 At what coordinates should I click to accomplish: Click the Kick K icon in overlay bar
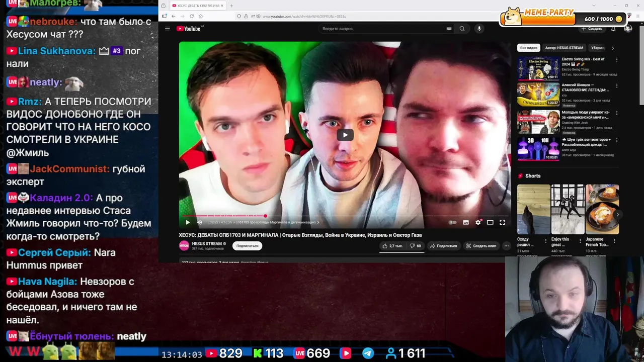(x=258, y=353)
